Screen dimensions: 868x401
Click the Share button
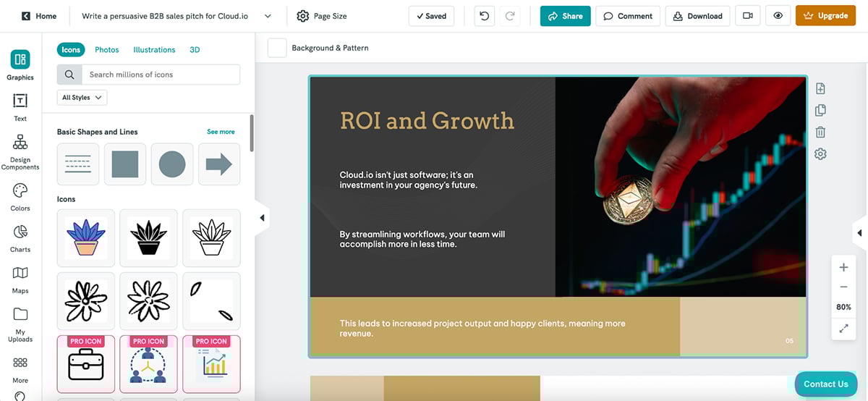point(566,16)
